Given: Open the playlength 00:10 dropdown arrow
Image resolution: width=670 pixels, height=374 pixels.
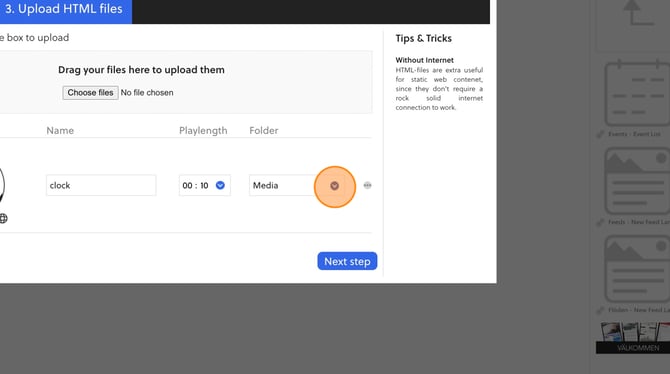Looking at the screenshot, I should coord(220,185).
